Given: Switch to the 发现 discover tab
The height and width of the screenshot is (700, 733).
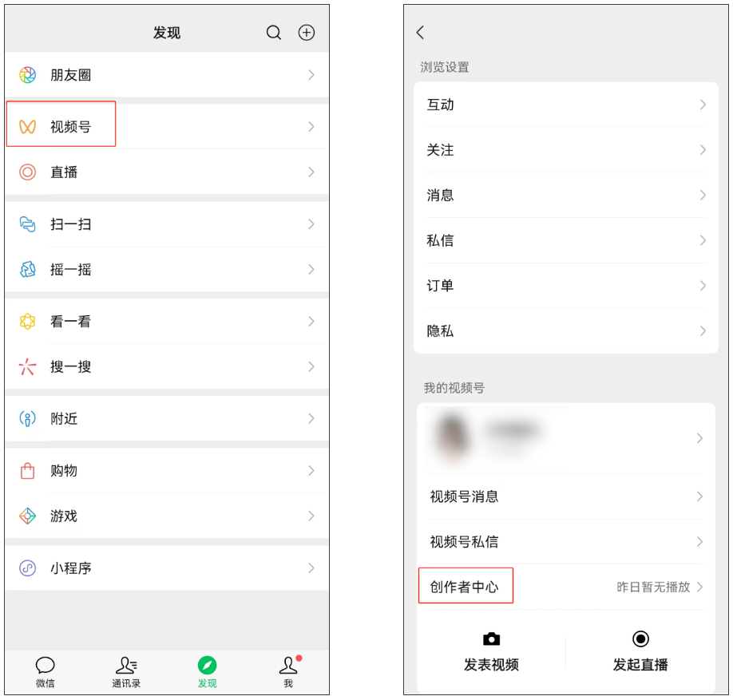Looking at the screenshot, I should coord(207,672).
